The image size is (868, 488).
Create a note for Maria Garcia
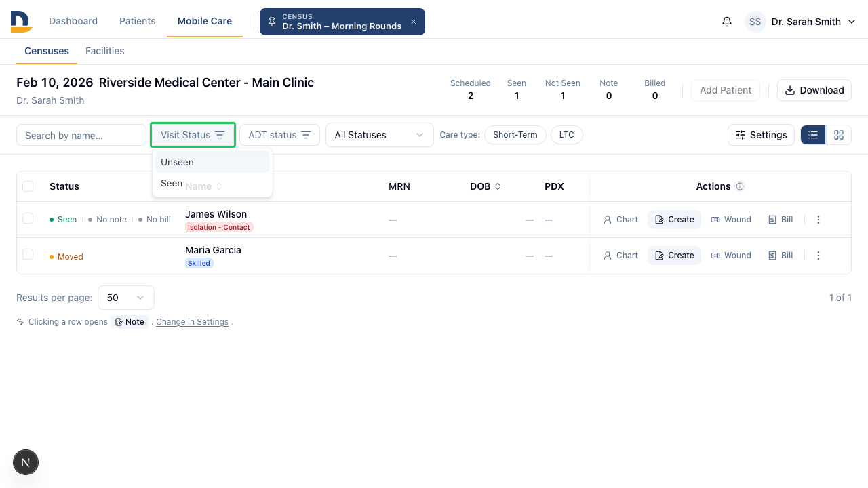pyautogui.click(x=674, y=256)
